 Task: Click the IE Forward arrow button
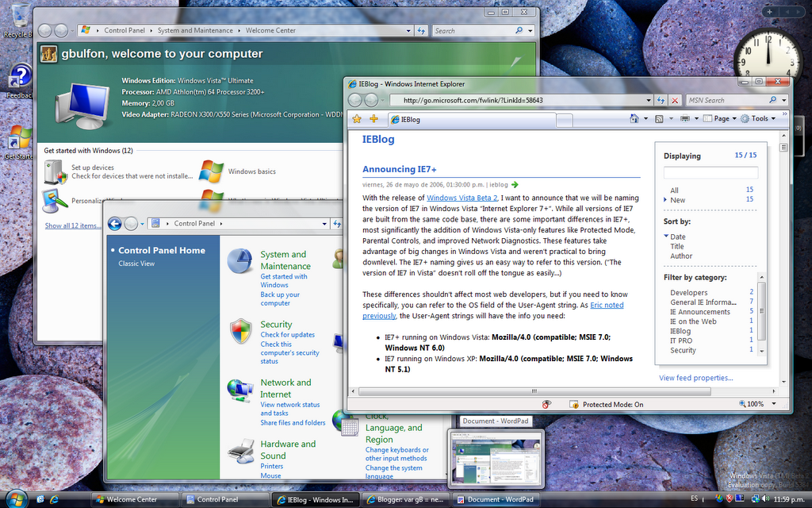[371, 100]
